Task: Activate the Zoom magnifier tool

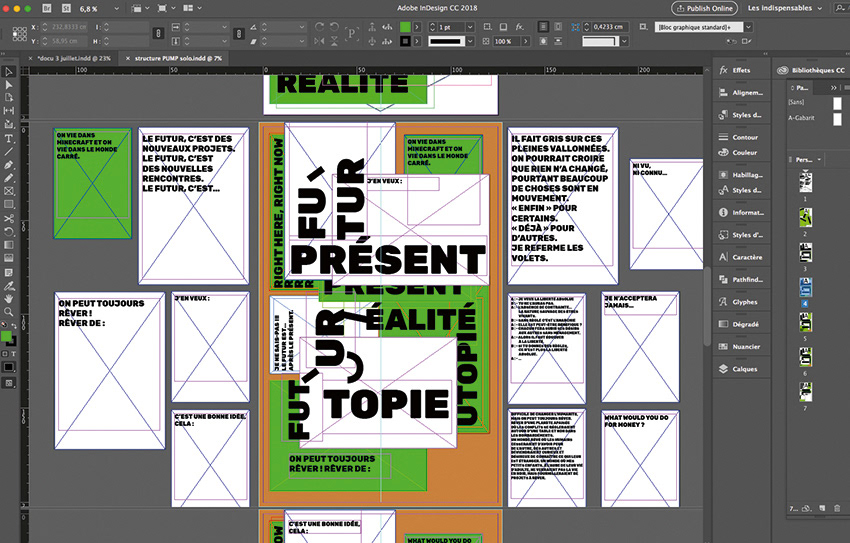Action: click(9, 311)
